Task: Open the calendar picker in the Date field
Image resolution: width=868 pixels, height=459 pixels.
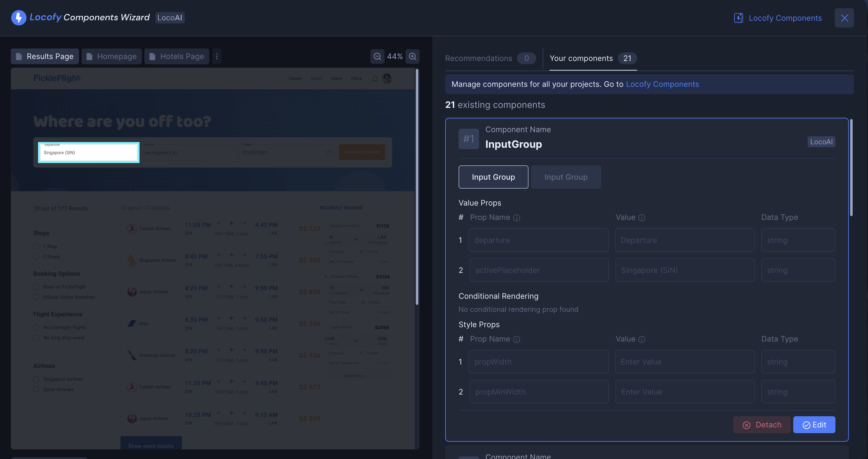Action: (329, 152)
